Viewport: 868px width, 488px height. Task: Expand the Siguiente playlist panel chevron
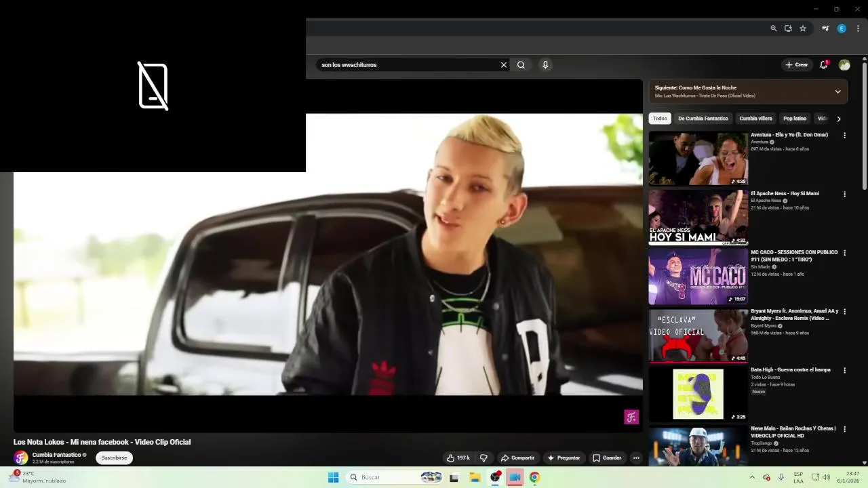point(837,91)
